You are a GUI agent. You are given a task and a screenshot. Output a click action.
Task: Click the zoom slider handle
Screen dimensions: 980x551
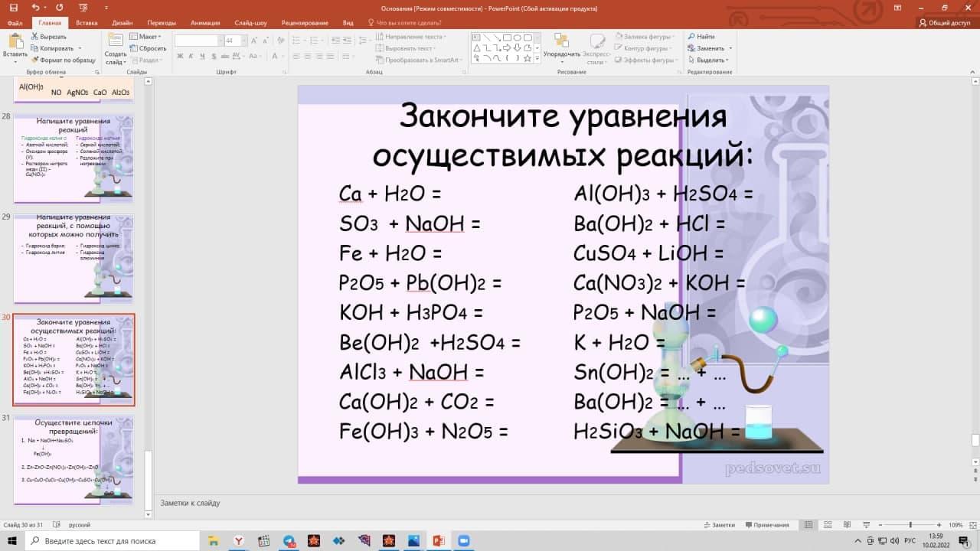[910, 525]
